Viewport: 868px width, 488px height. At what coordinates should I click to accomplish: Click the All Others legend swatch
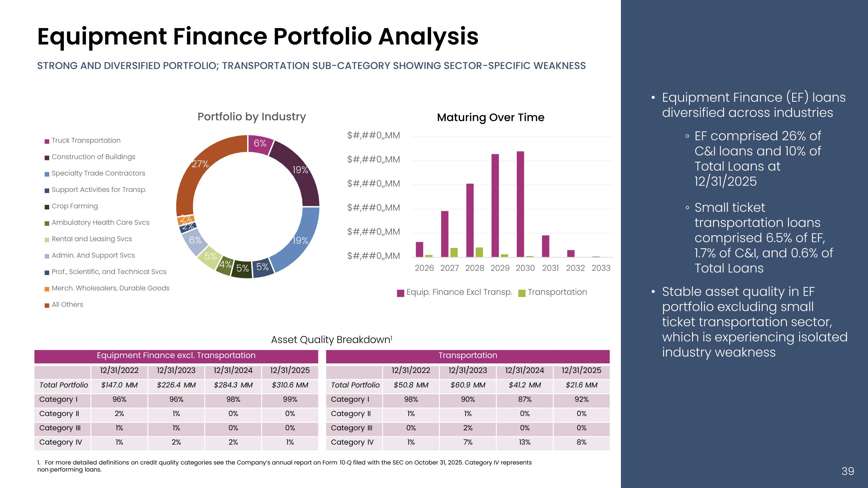tap(47, 305)
